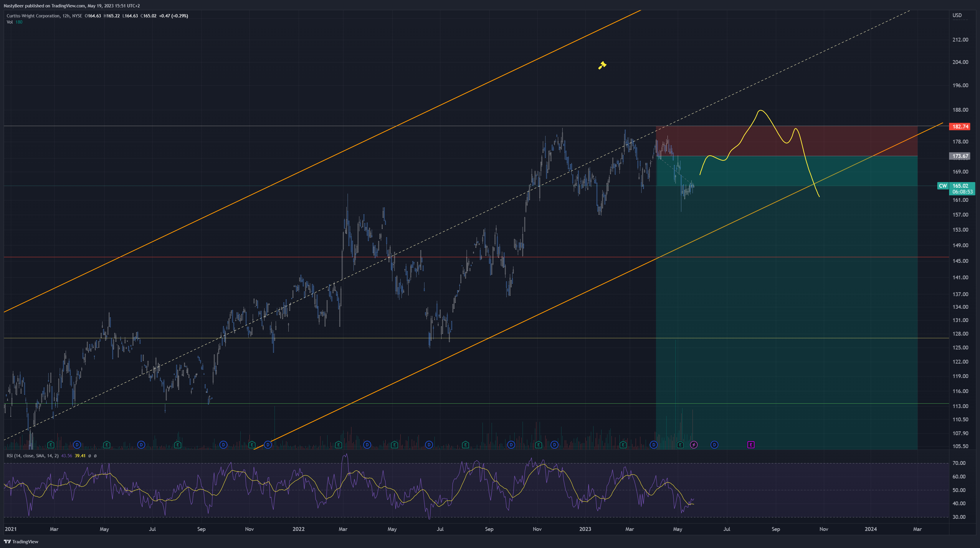Click the earnings E marker at May 2023
This screenshot has width=980, height=548.
(680, 445)
